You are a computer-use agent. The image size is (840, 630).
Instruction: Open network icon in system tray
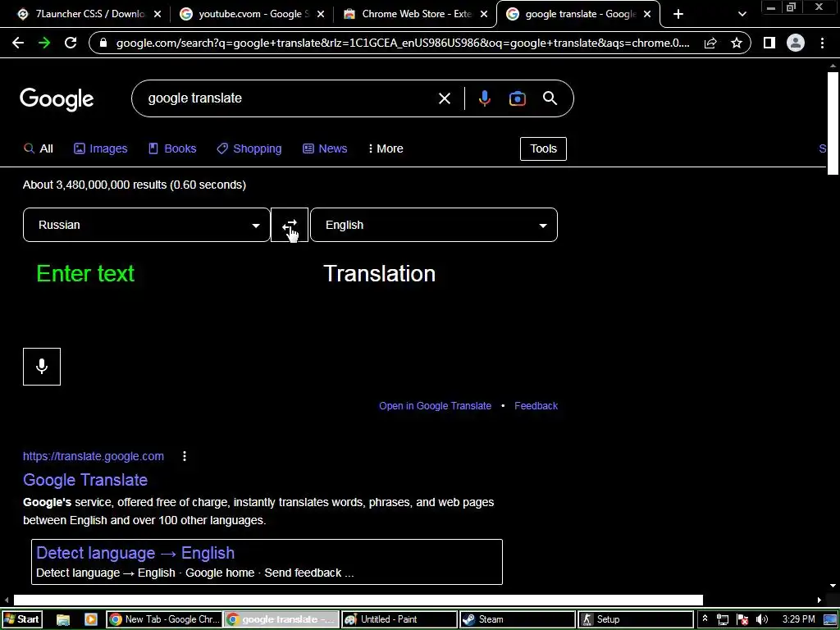click(723, 620)
